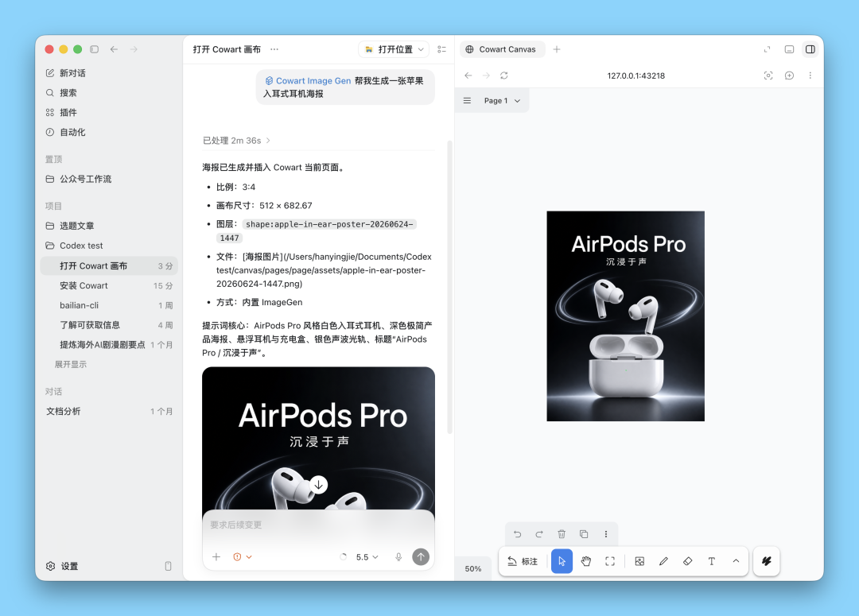Open the 插件 plugins item
Screen dimensions: 859x616
point(109,112)
